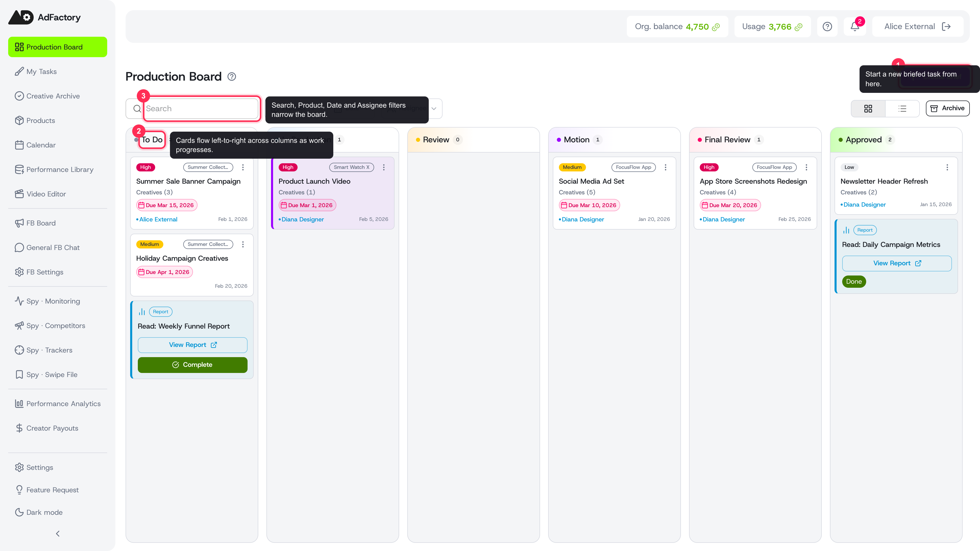Open options menu on Newsletter Header Refresh card
The image size is (980, 551).
coord(947,167)
